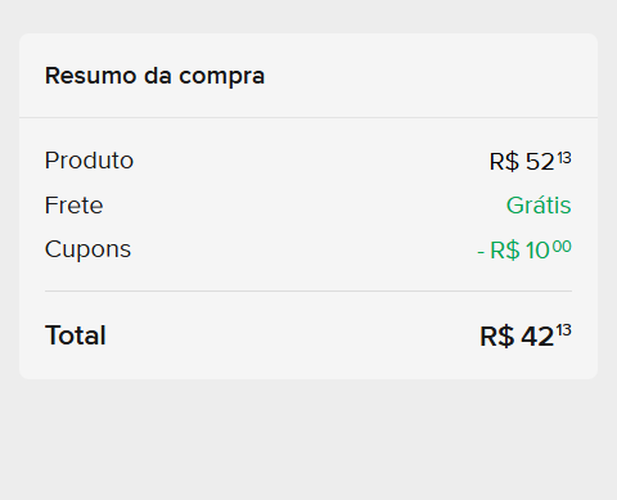Viewport: 617px width, 500px height.
Task: Select the "Produto" row label
Action: (x=89, y=161)
